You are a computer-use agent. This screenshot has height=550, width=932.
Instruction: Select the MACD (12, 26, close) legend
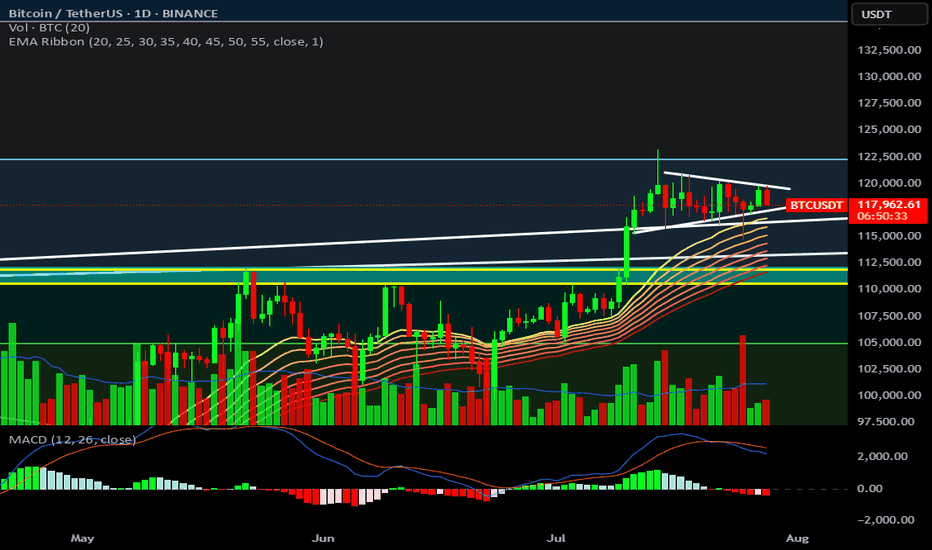coord(72,439)
